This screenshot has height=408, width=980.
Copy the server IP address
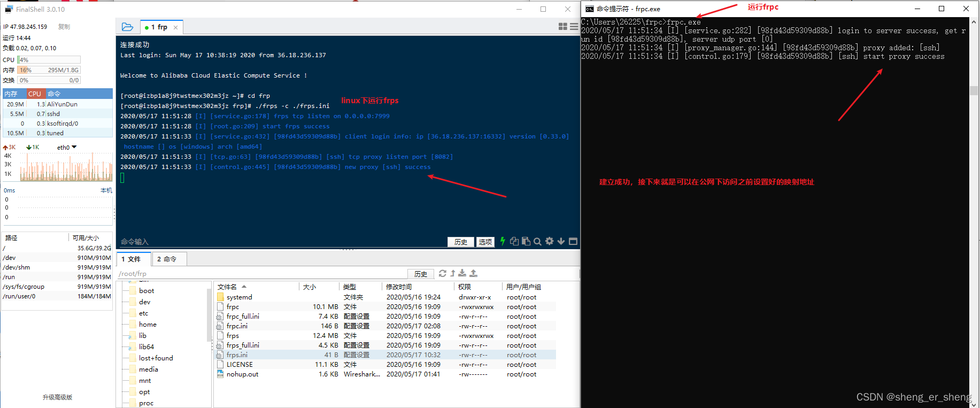click(64, 27)
